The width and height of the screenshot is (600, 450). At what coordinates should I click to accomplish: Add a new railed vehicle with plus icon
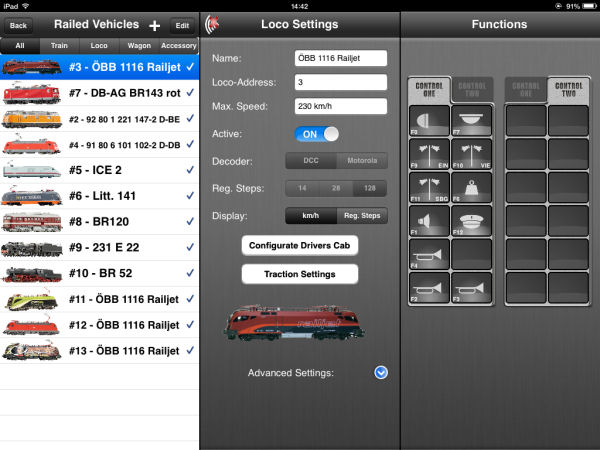click(155, 26)
